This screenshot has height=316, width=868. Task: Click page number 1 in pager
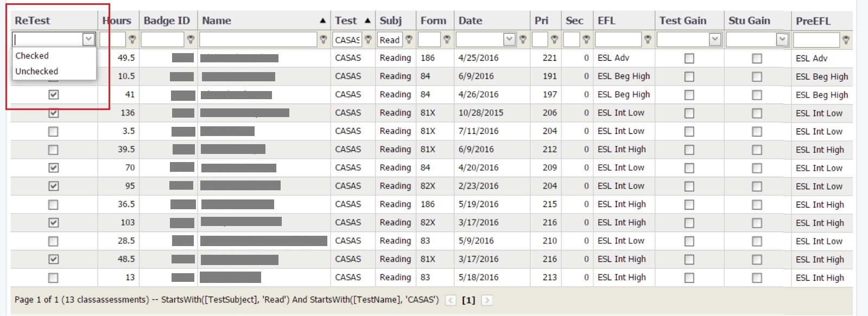[468, 300]
